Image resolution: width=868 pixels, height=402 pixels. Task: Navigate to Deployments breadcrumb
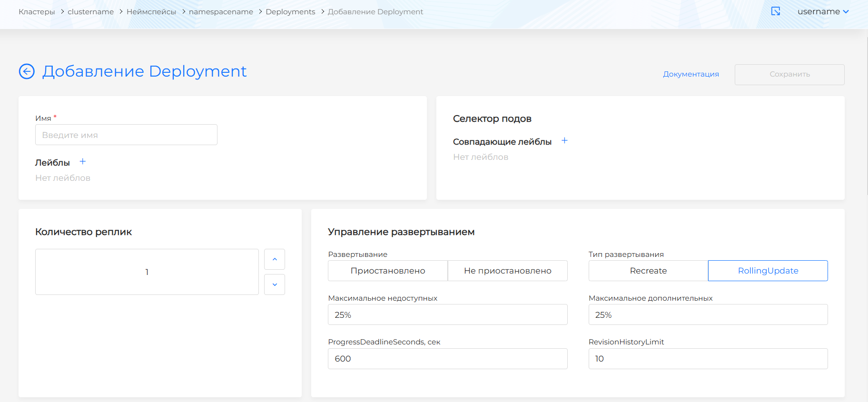pyautogui.click(x=290, y=12)
